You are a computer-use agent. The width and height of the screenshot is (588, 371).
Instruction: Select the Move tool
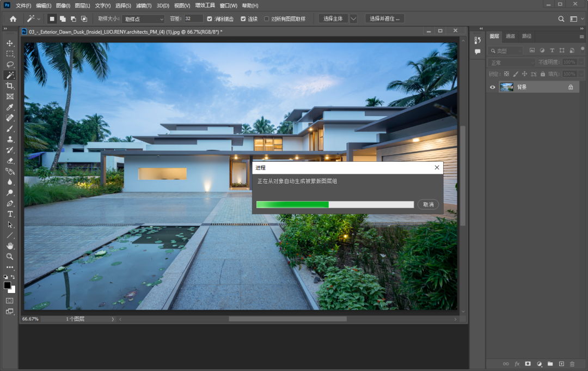click(x=10, y=44)
